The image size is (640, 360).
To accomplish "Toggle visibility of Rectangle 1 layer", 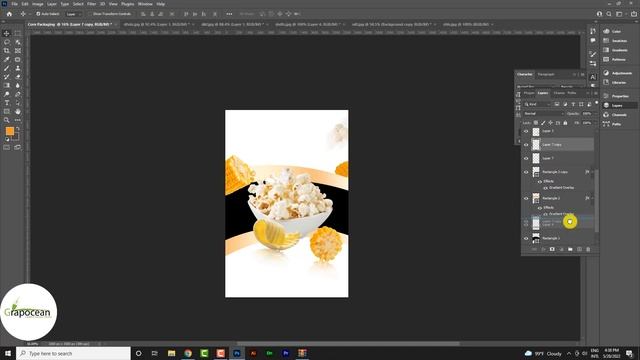I will (526, 238).
